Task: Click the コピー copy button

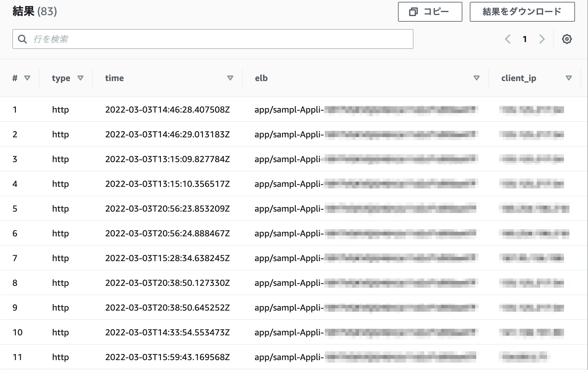Action: coord(430,12)
